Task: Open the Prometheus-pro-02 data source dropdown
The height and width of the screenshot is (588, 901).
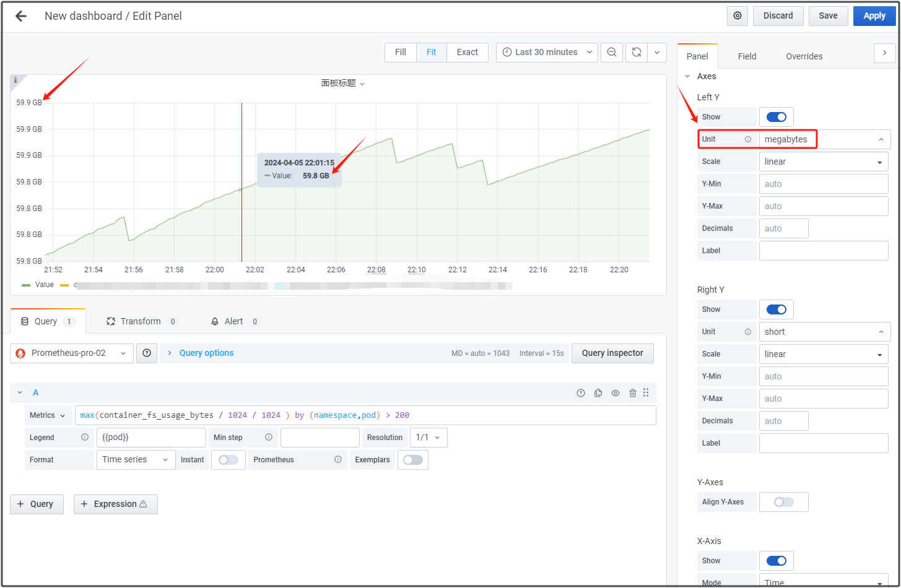Action: [72, 353]
